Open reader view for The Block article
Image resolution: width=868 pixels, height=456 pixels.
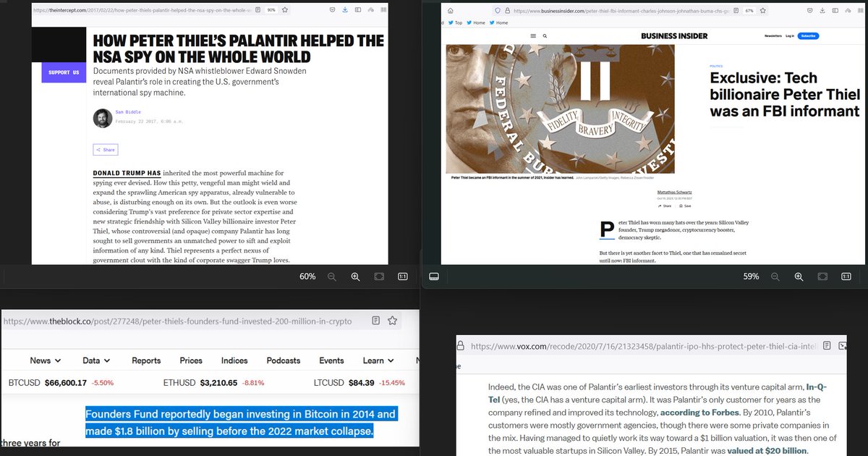click(375, 321)
